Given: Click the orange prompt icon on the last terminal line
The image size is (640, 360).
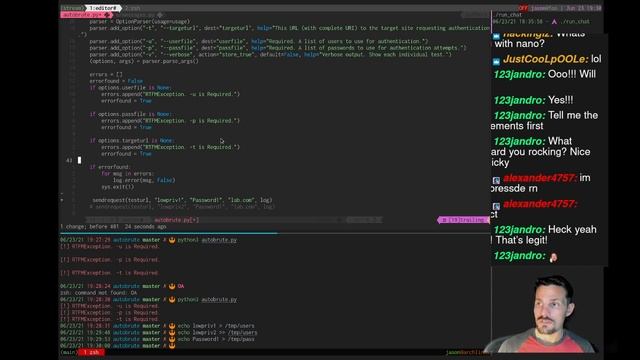Looking at the screenshot, I should 172,346.
